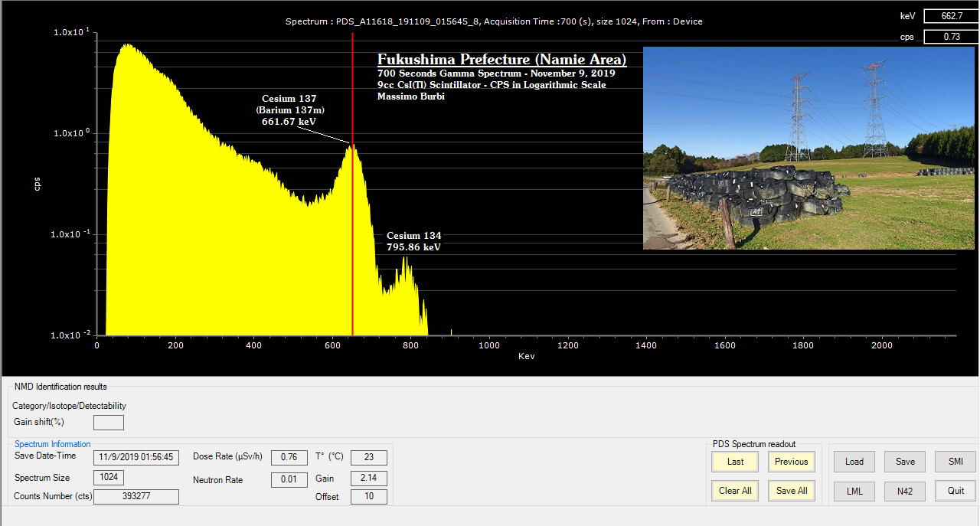Image resolution: width=980 pixels, height=526 pixels.
Task: Click the keV value field
Action: click(x=951, y=16)
